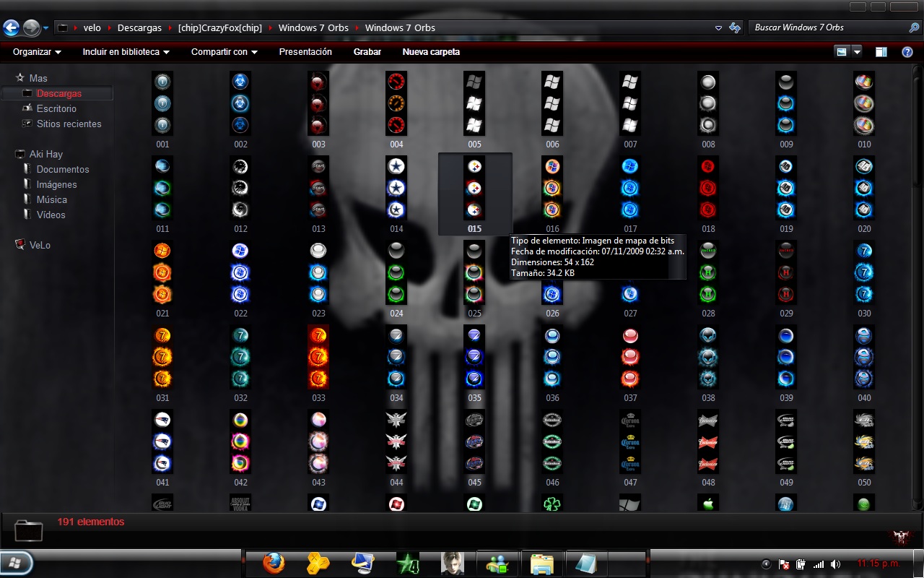Select orb image 001
This screenshot has height=578, width=924.
pyautogui.click(x=162, y=103)
